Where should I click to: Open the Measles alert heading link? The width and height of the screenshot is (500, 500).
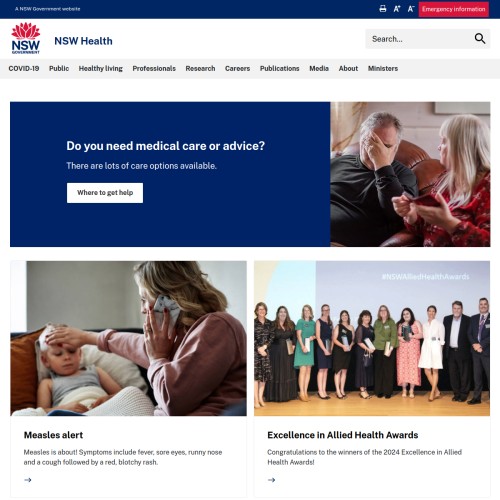click(x=53, y=435)
